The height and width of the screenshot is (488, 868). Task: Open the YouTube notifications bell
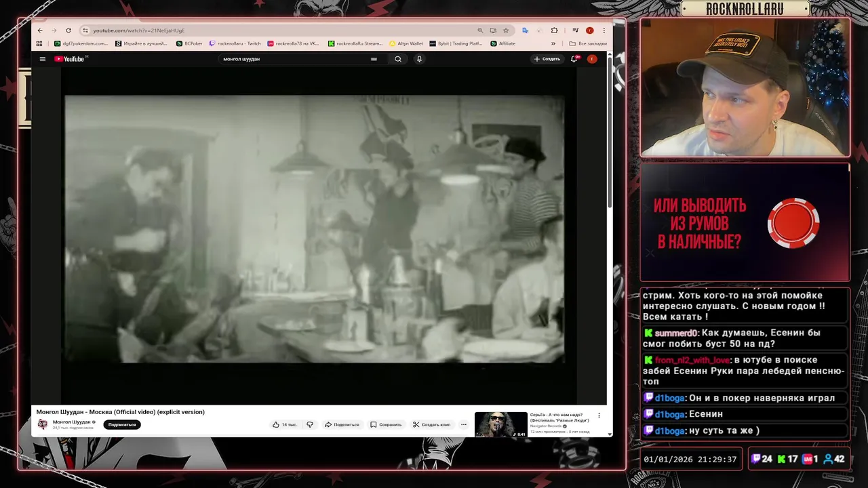[x=574, y=59]
